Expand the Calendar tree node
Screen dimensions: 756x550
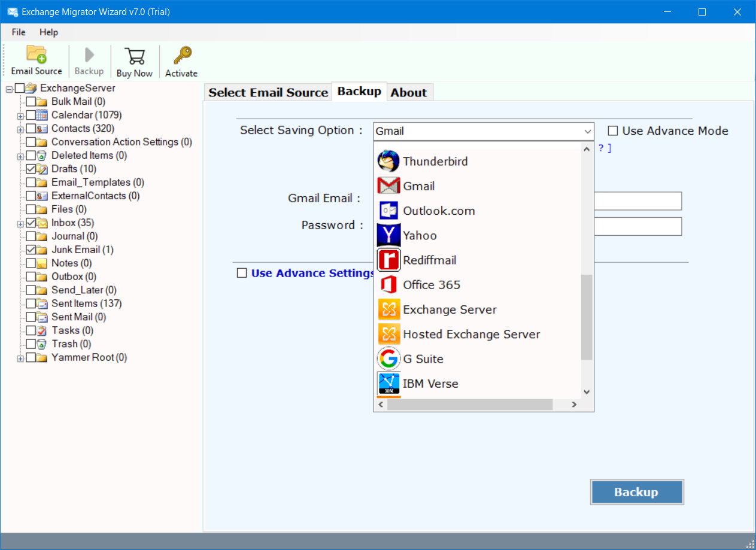(20, 116)
